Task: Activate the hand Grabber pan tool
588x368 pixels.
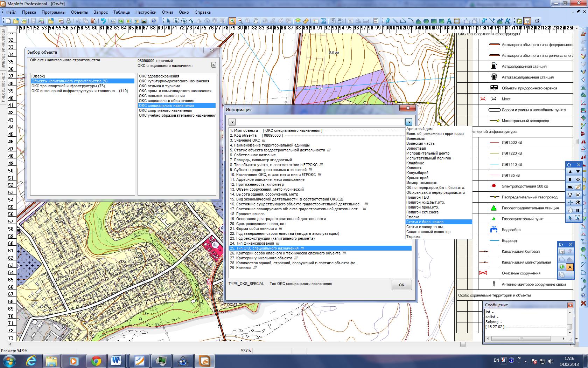Action: click(256, 21)
